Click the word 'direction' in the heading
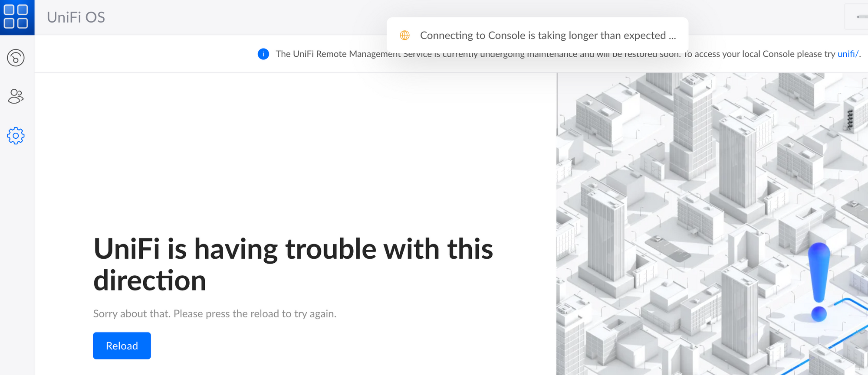 pyautogui.click(x=150, y=281)
